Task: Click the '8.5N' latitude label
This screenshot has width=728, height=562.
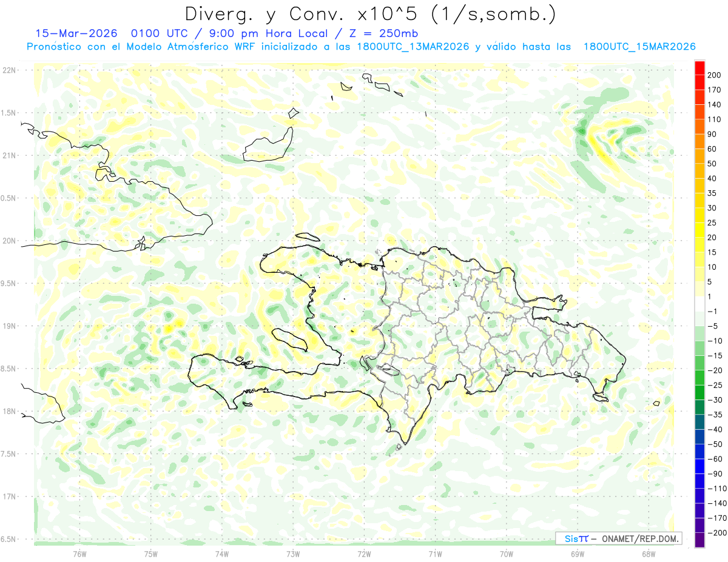Action: coord(8,369)
